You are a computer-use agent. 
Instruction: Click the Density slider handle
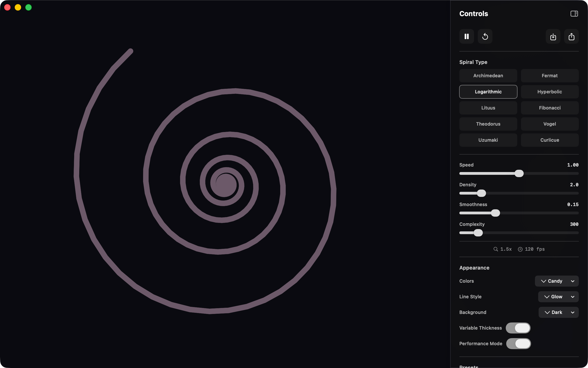pos(481,193)
